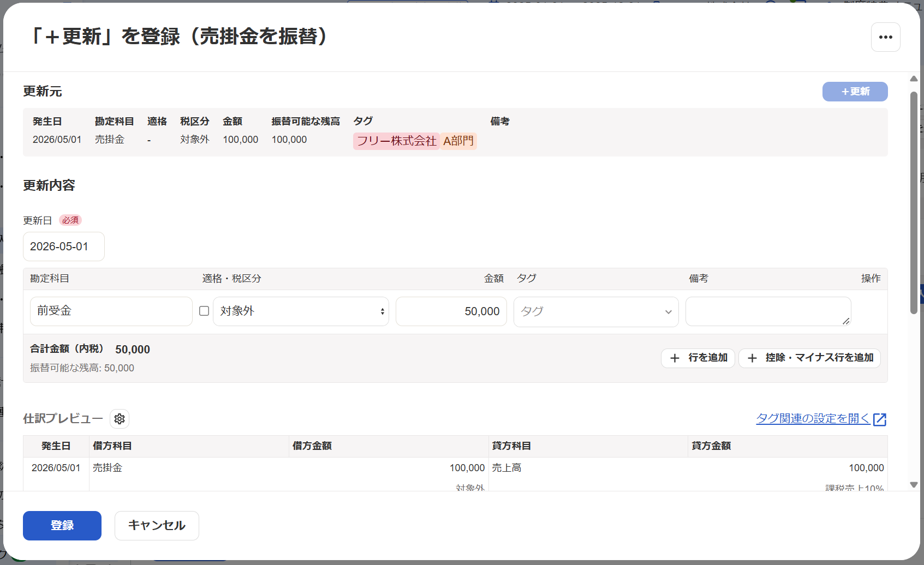
Task: Click 控除・マイナス行を追加 button
Action: [x=809, y=358]
